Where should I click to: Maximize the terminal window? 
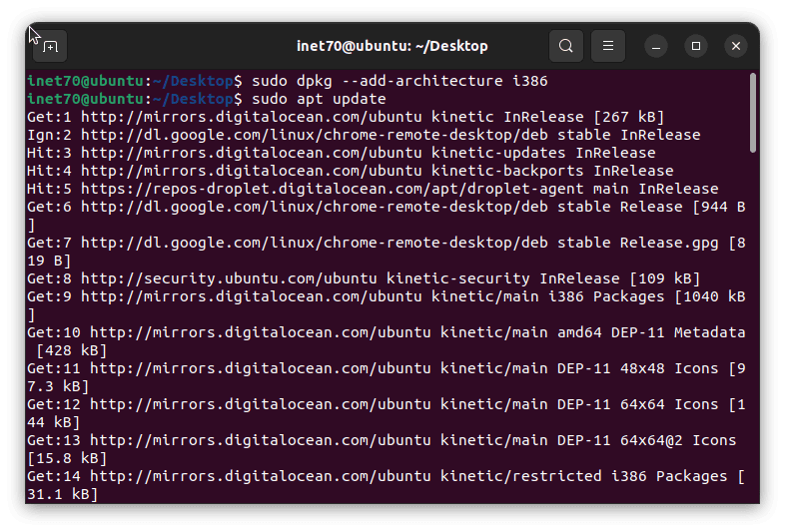click(696, 47)
